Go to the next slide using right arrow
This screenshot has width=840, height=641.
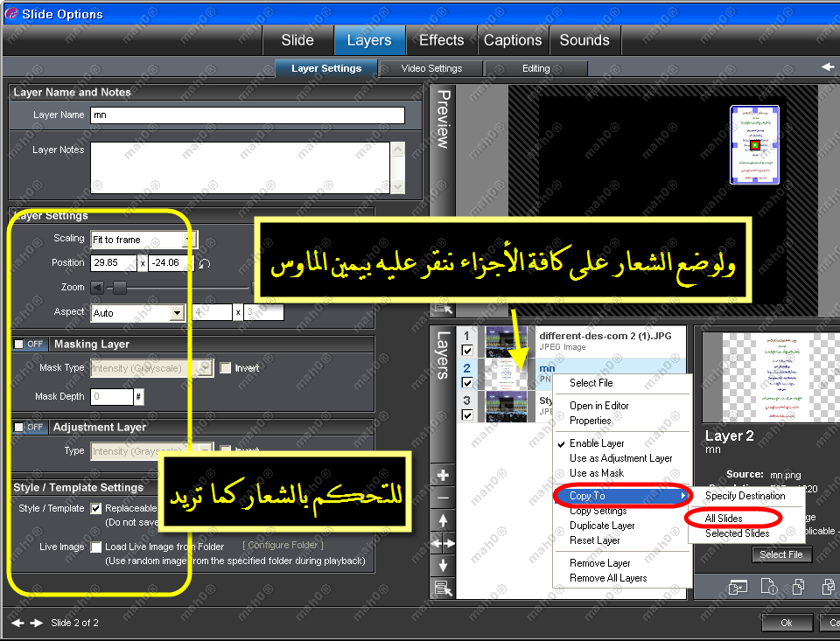tap(36, 623)
